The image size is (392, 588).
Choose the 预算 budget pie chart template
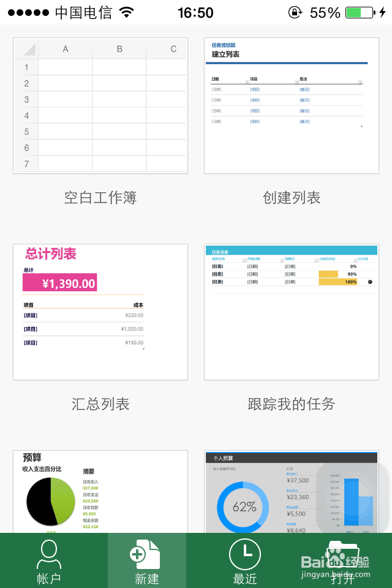tap(100, 492)
